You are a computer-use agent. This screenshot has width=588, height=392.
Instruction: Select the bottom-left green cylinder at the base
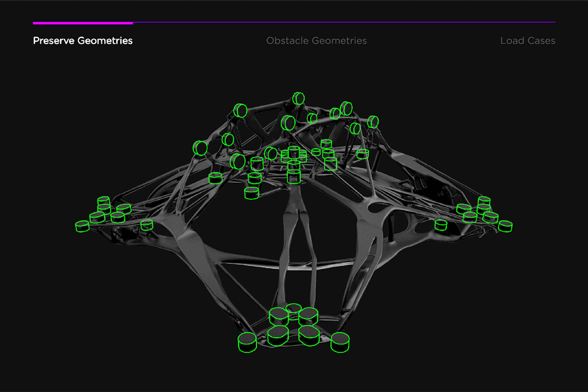[247, 342]
